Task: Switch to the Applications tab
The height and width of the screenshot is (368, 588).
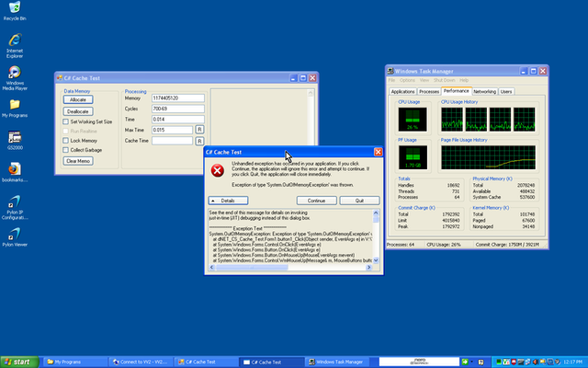Action: (x=402, y=92)
